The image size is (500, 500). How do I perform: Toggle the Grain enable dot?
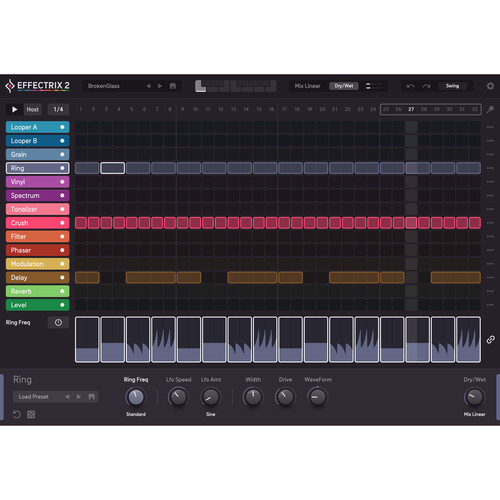[62, 154]
